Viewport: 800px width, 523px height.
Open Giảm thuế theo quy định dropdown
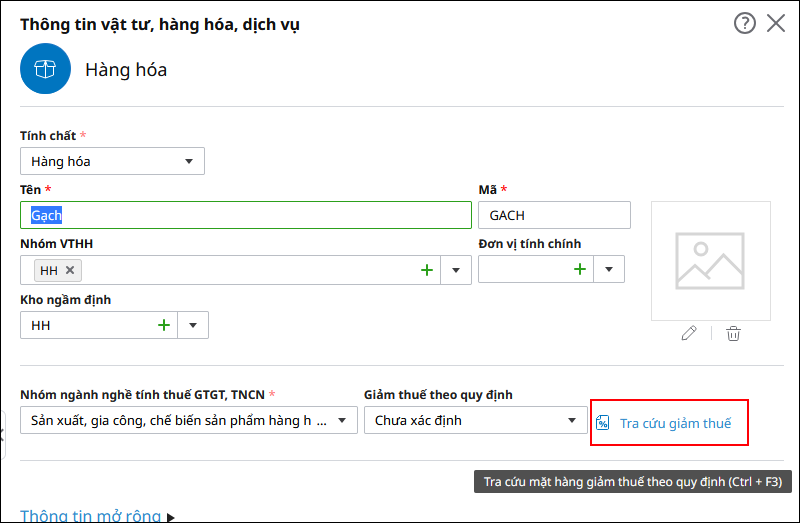476,420
